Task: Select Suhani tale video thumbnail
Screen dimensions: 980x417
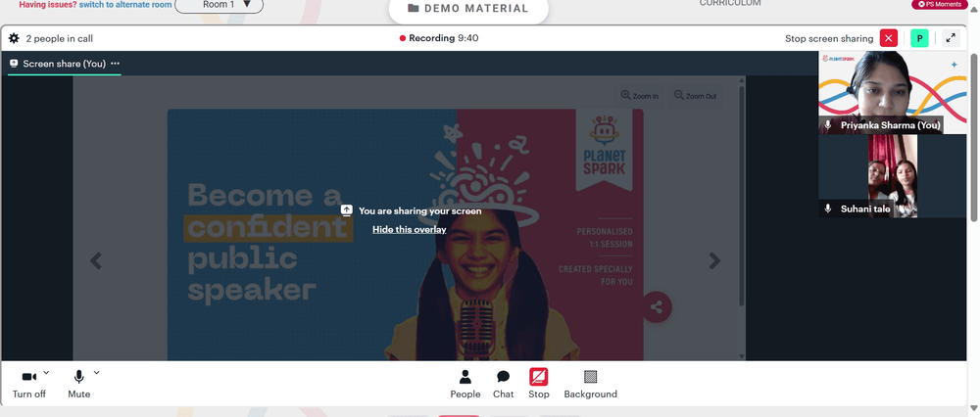Action: (x=893, y=176)
